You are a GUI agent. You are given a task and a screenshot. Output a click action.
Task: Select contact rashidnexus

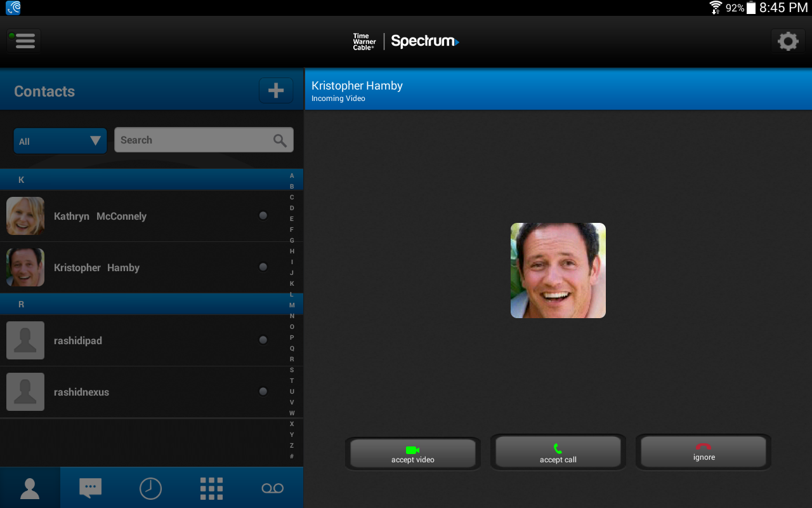(x=152, y=392)
